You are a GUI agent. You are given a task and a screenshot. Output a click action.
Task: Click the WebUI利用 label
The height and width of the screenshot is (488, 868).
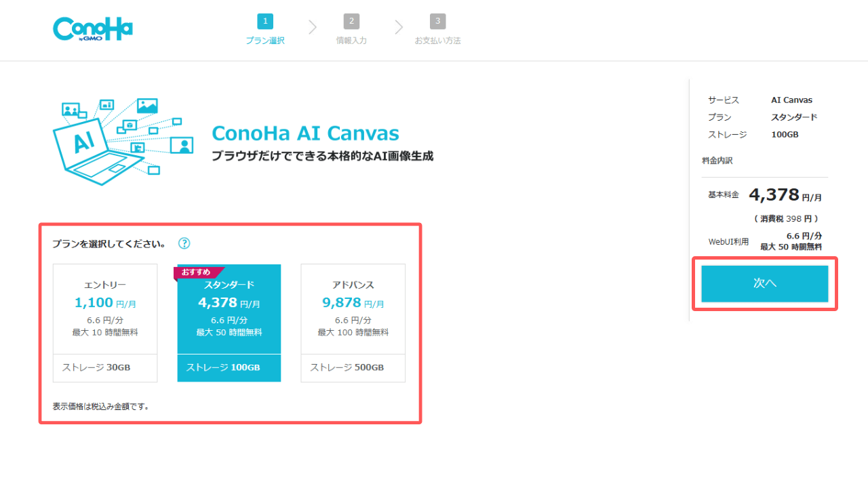click(x=728, y=241)
